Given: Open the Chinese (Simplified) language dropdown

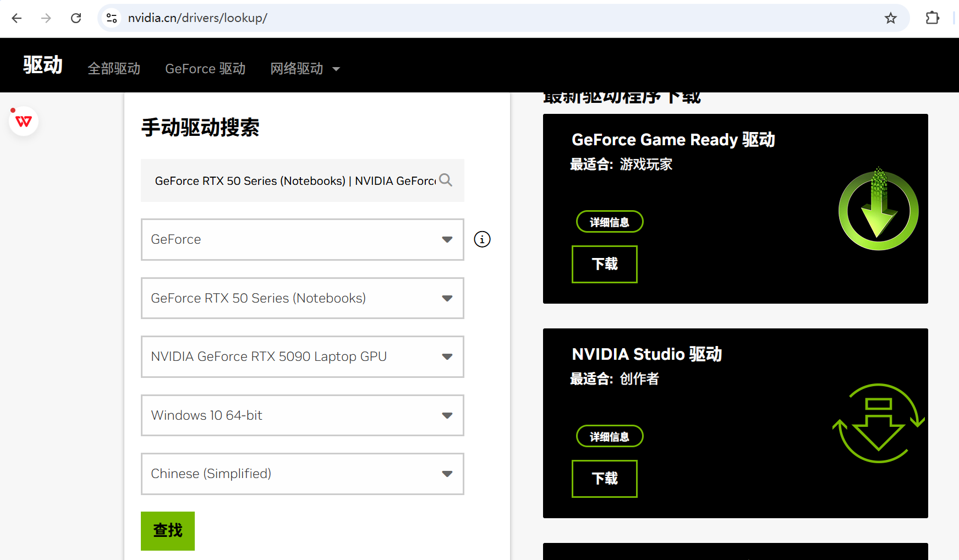Looking at the screenshot, I should point(303,474).
